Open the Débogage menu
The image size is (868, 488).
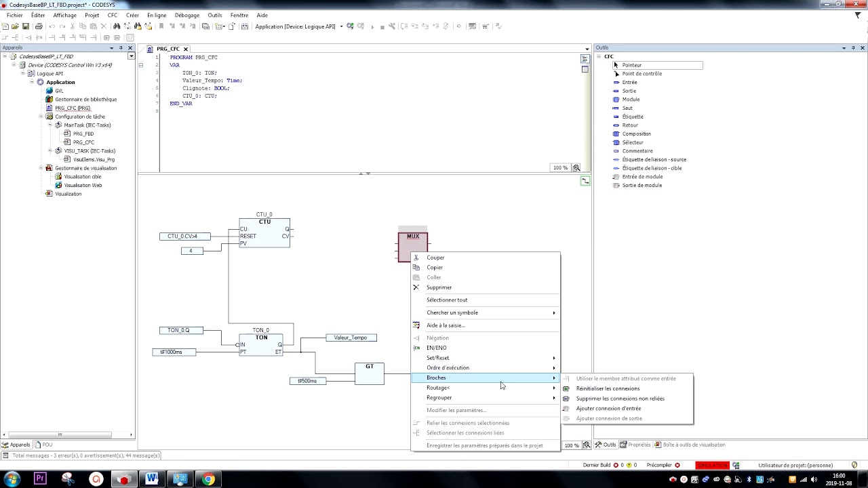tap(187, 15)
